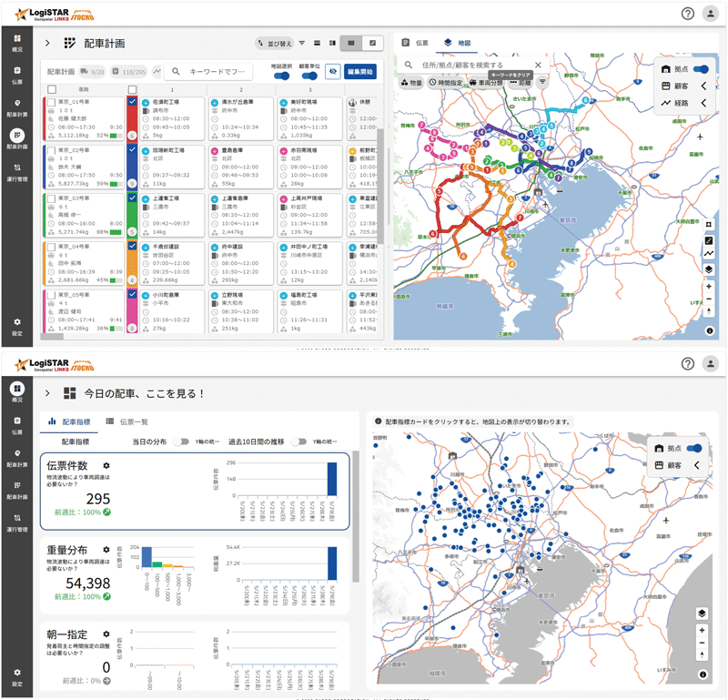Switch to the 地図 tab

click(458, 43)
